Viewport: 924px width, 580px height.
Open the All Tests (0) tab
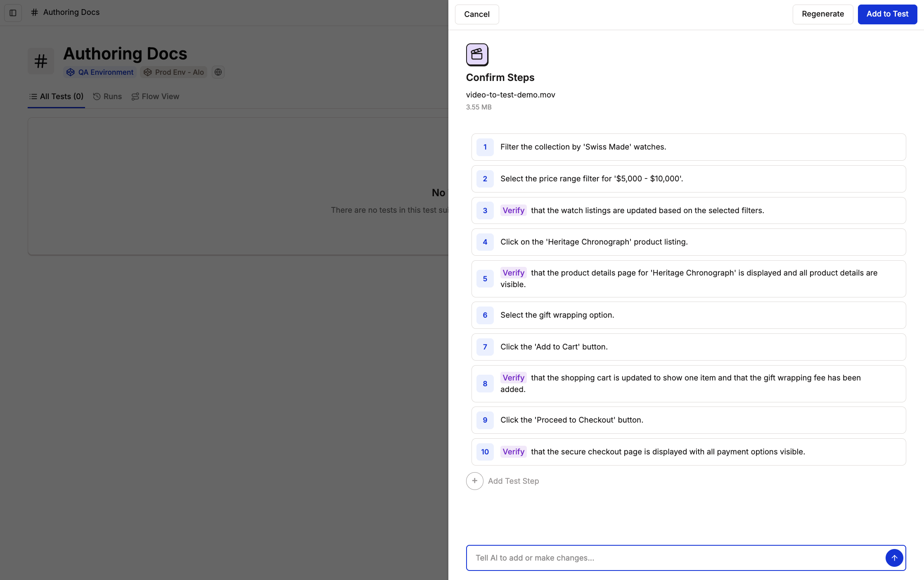click(x=57, y=97)
